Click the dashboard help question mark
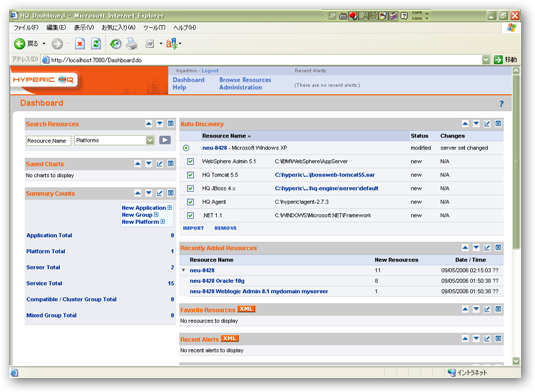 (x=501, y=104)
